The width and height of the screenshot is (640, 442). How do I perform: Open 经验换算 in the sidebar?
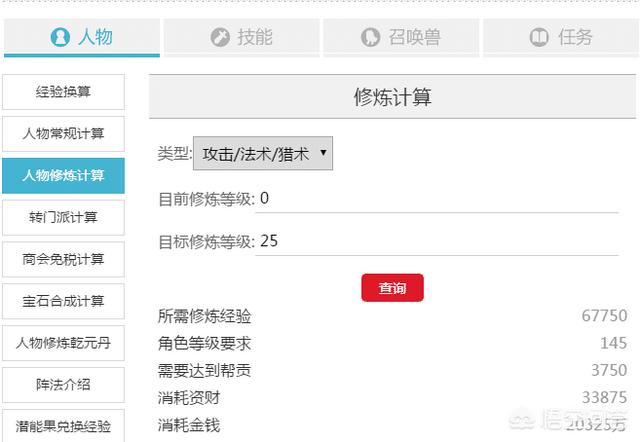point(63,92)
